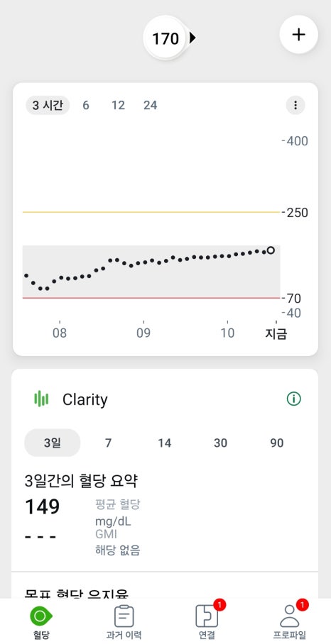331x644 pixels.
Task: Open the 과거 이력 history clipboard icon
Action: pos(124,616)
